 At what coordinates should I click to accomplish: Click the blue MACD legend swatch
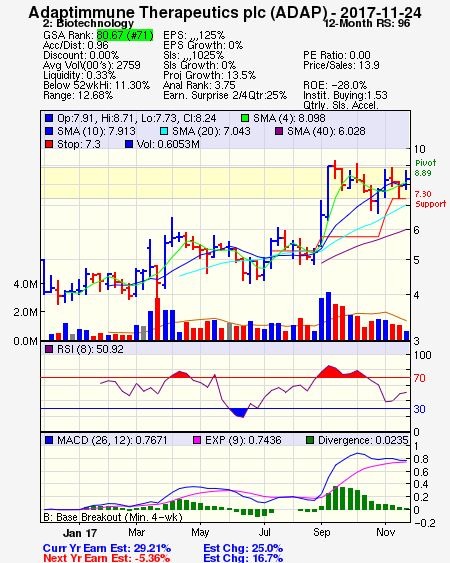(49, 440)
